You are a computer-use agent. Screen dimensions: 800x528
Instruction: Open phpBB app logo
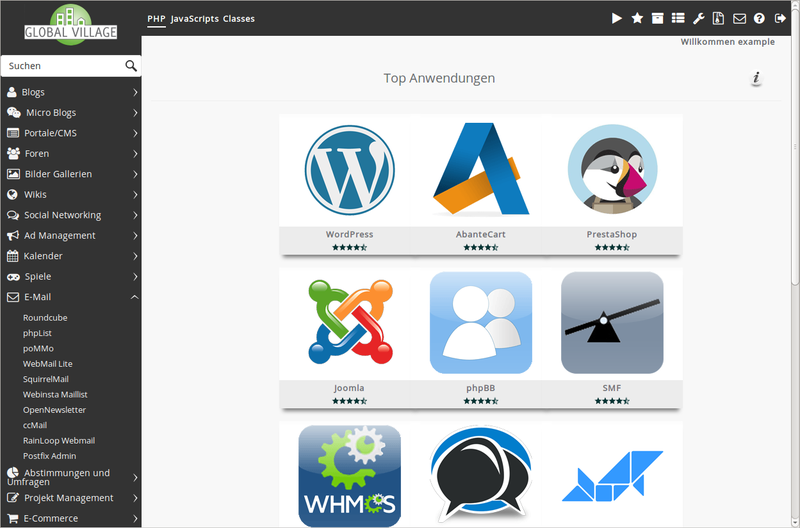[x=481, y=322]
